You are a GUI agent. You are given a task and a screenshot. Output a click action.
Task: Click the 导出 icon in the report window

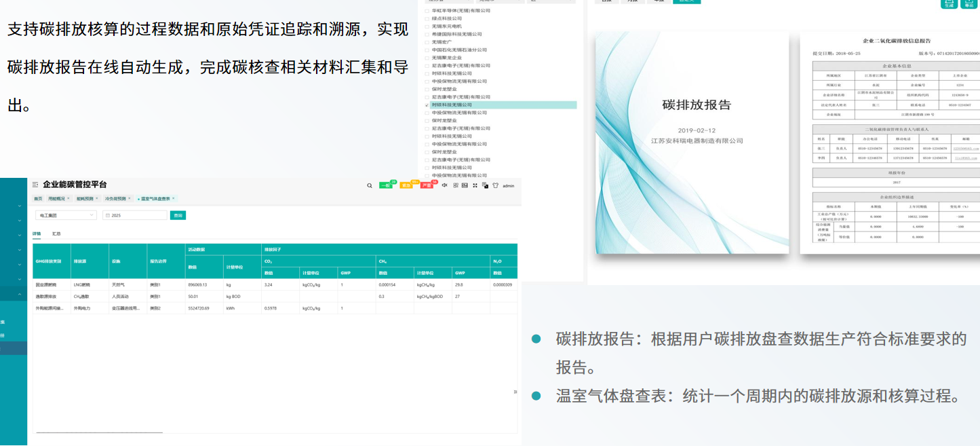(968, 3)
